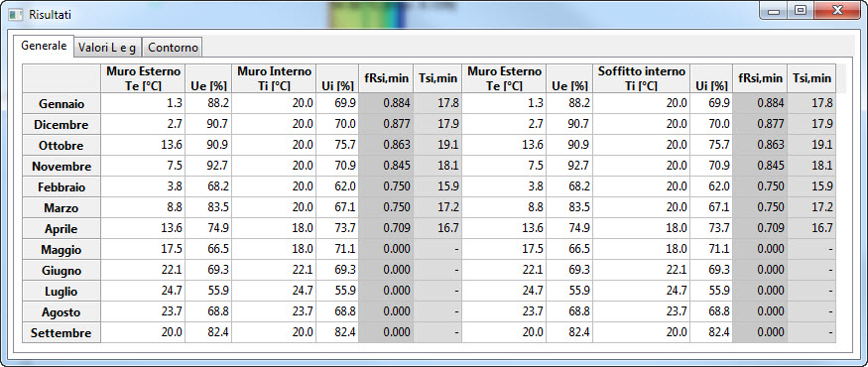868x367 pixels.
Task: Select the Luglio row header
Action: coord(62,292)
